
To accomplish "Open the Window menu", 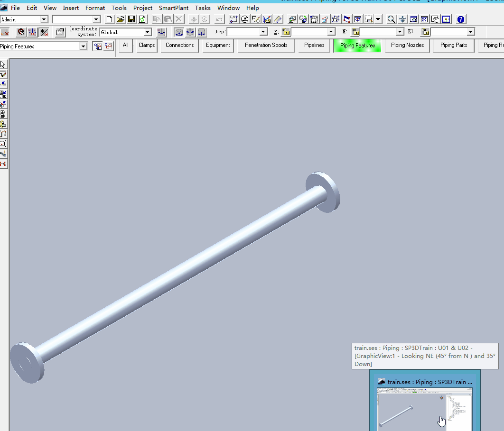I will click(228, 8).
